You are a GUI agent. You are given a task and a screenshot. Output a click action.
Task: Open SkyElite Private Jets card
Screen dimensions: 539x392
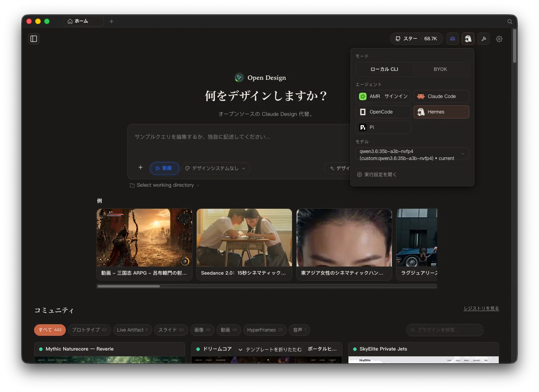click(424, 352)
